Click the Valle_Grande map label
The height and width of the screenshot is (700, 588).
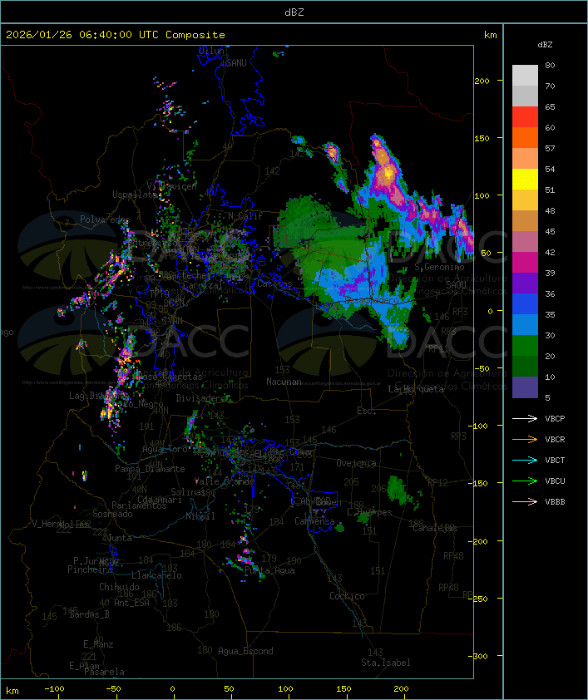(x=225, y=481)
